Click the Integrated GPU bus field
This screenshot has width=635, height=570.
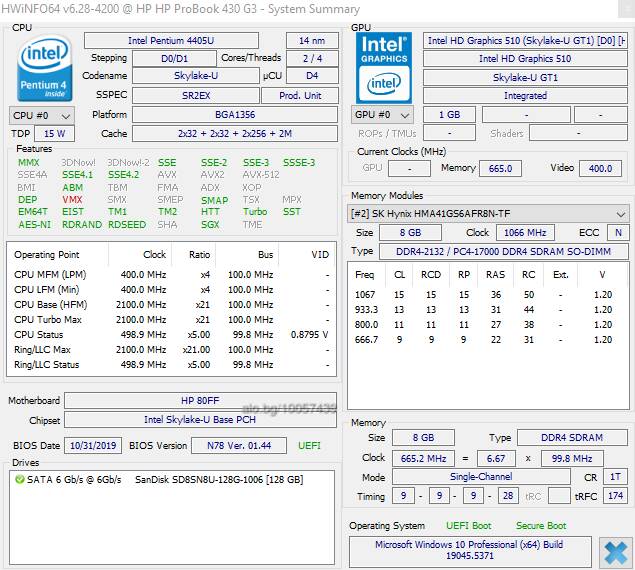pos(526,96)
